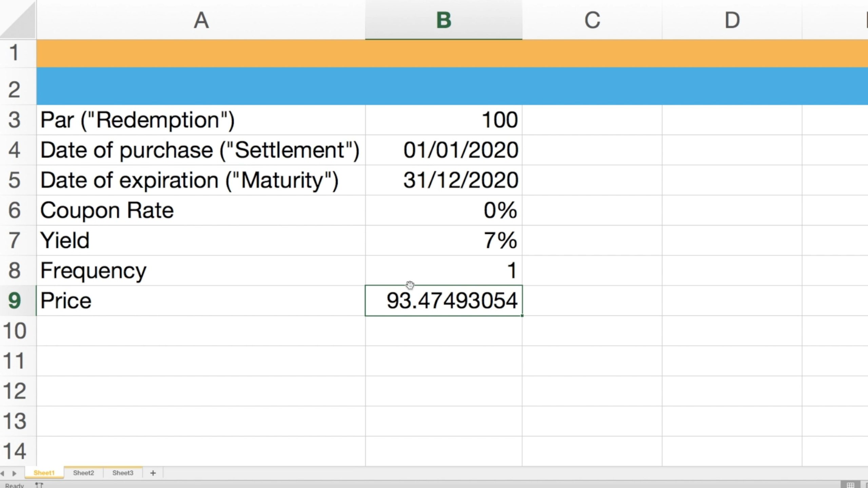The height and width of the screenshot is (488, 868).
Task: Click the add new sheet plus button
Action: point(153,473)
